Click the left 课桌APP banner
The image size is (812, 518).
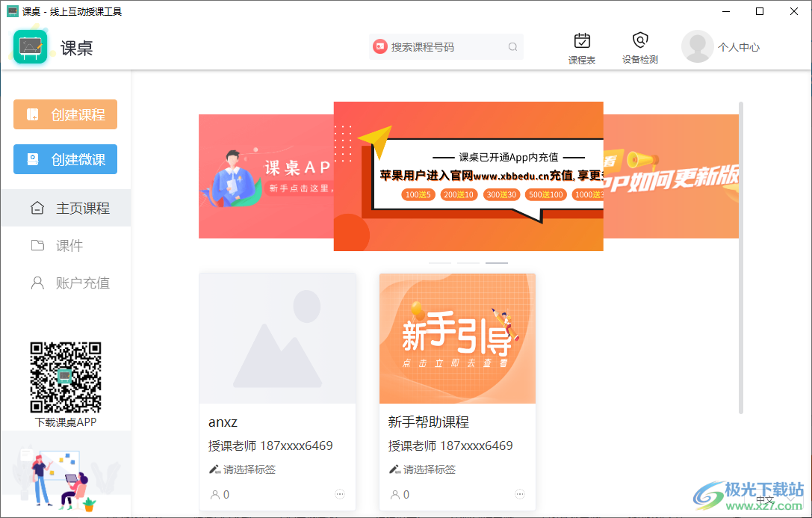266,176
